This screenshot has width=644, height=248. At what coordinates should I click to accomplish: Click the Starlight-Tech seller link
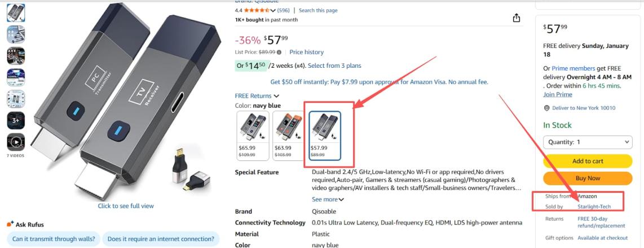coord(594,207)
